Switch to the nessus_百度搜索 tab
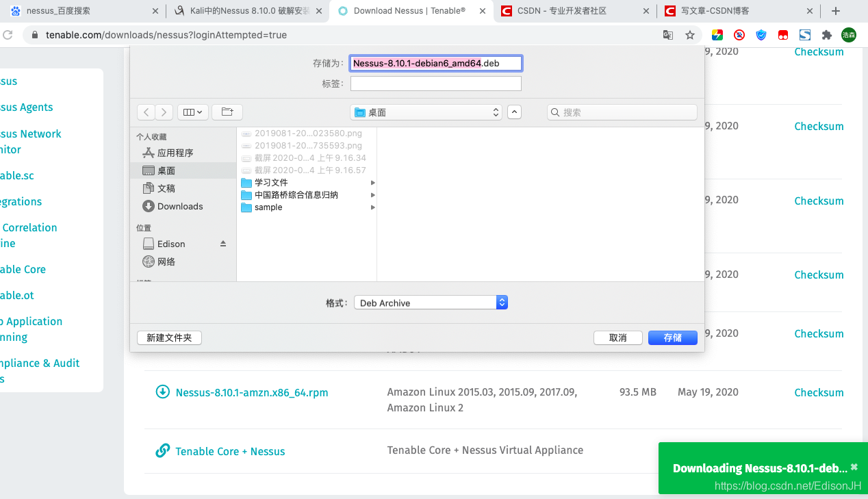Screen dimensions: 868x499 [82, 11]
